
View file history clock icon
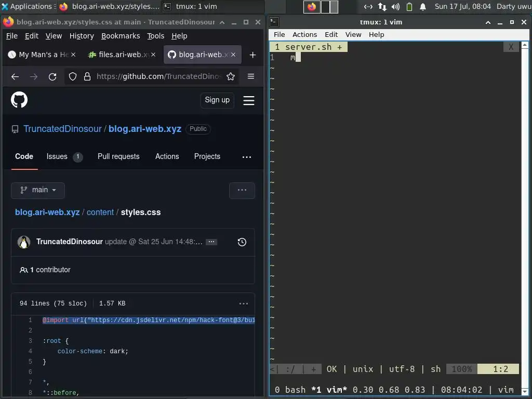[x=242, y=242]
